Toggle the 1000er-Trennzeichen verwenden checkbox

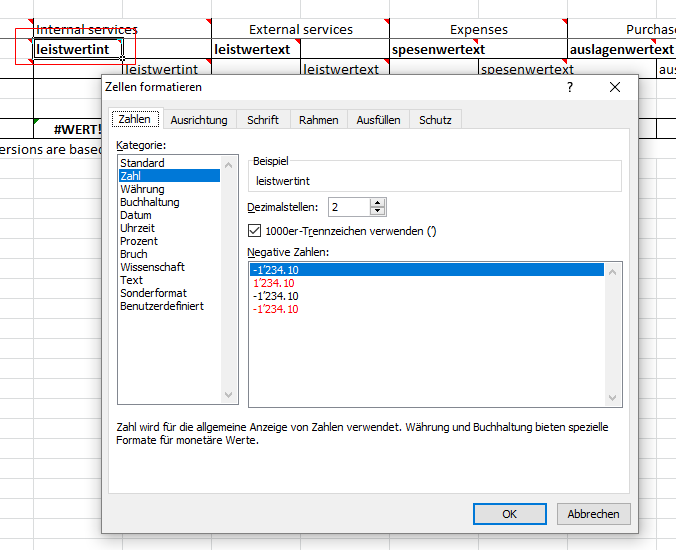pos(254,231)
